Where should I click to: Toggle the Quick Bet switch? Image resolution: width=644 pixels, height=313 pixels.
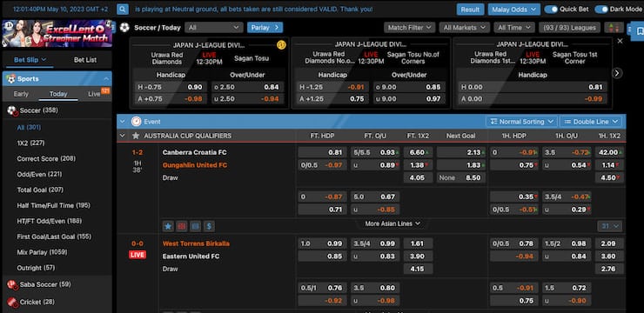551,9
